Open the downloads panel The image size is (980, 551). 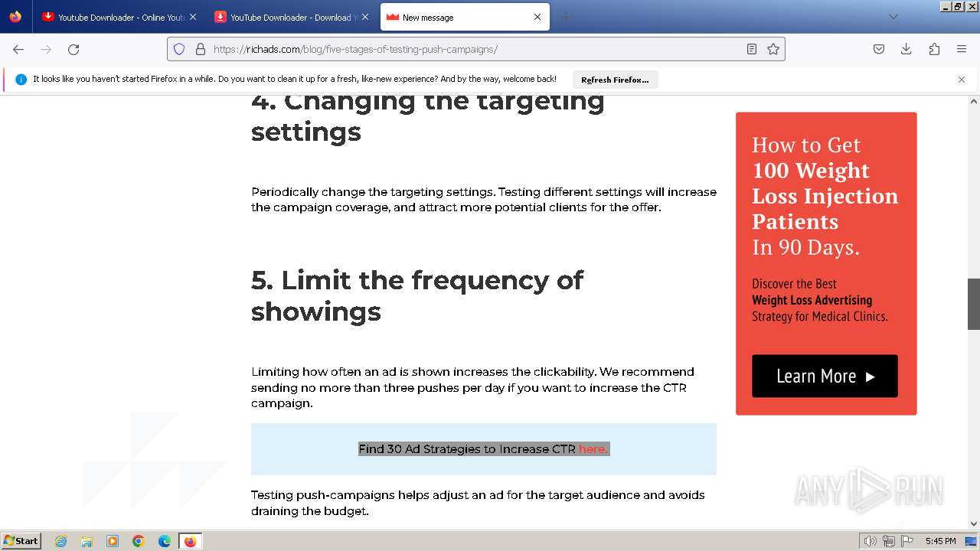906,49
